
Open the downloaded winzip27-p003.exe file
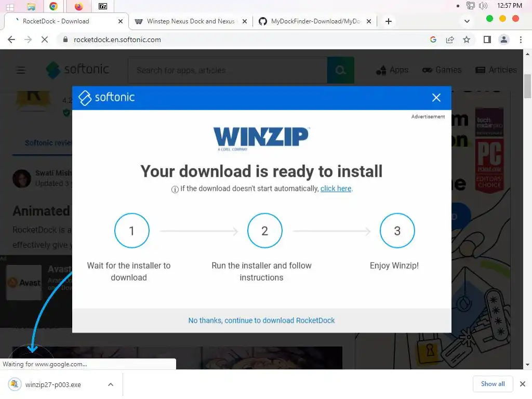pos(53,384)
